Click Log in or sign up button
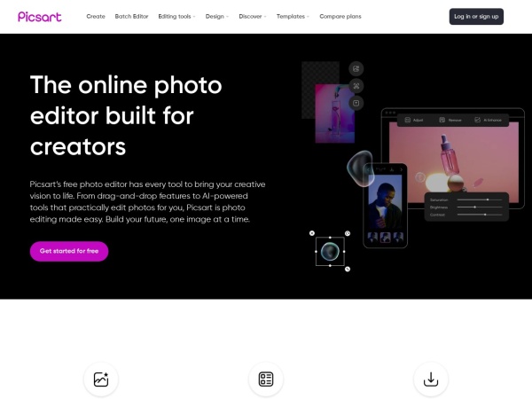The height and width of the screenshot is (399, 532). tap(476, 17)
